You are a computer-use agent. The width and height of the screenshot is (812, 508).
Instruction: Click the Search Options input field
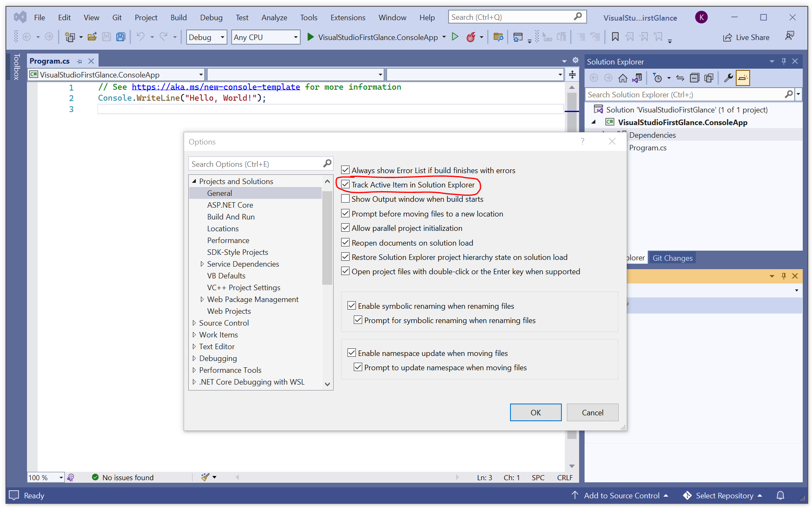[257, 164]
